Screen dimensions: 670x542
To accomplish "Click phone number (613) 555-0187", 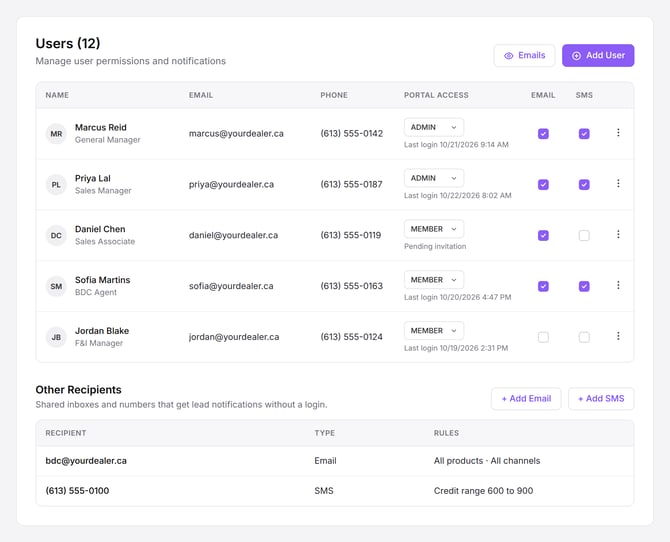I will (x=352, y=185).
